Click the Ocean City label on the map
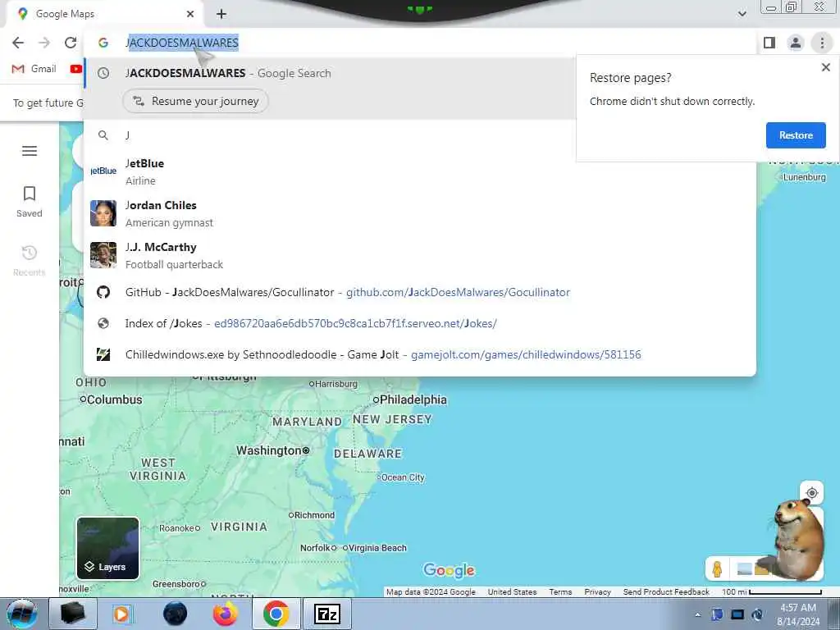The image size is (840, 630). tap(402, 477)
